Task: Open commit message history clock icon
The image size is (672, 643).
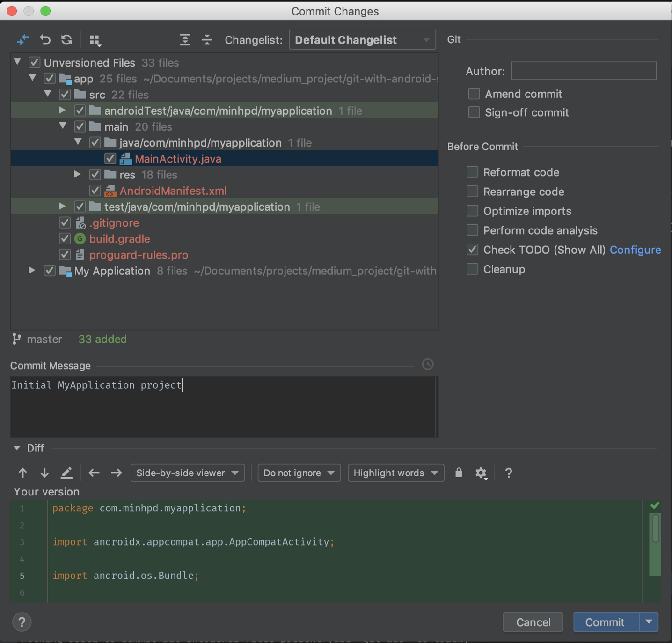Action: tap(427, 364)
